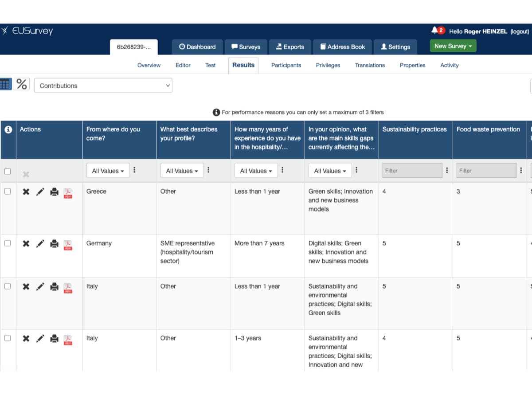Go to the Participants page
The image size is (532, 399).
click(286, 65)
